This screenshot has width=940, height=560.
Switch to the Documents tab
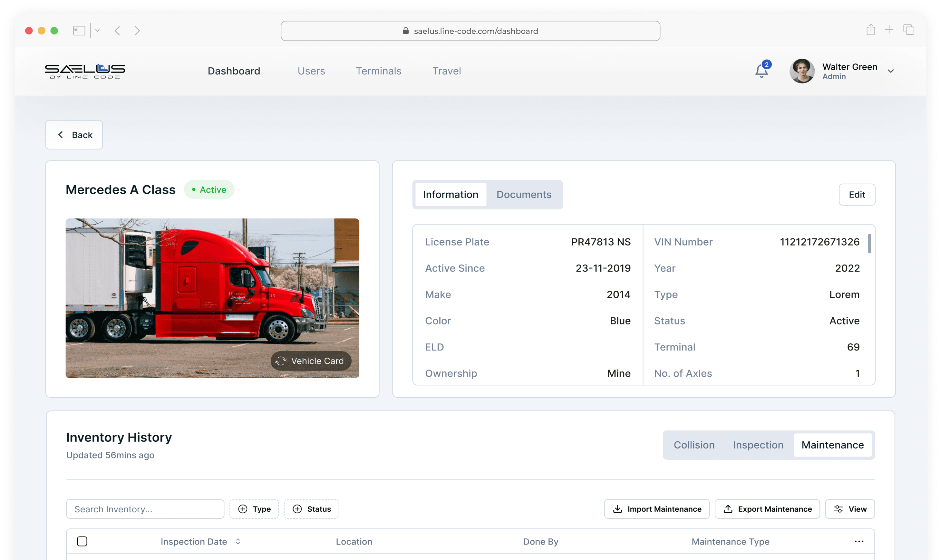(524, 194)
